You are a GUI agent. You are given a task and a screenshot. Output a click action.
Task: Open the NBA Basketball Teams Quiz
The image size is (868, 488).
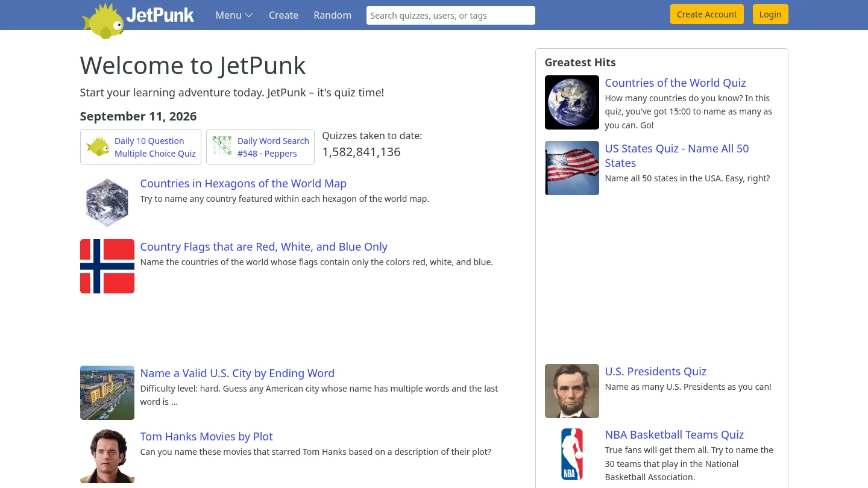[x=674, y=434]
